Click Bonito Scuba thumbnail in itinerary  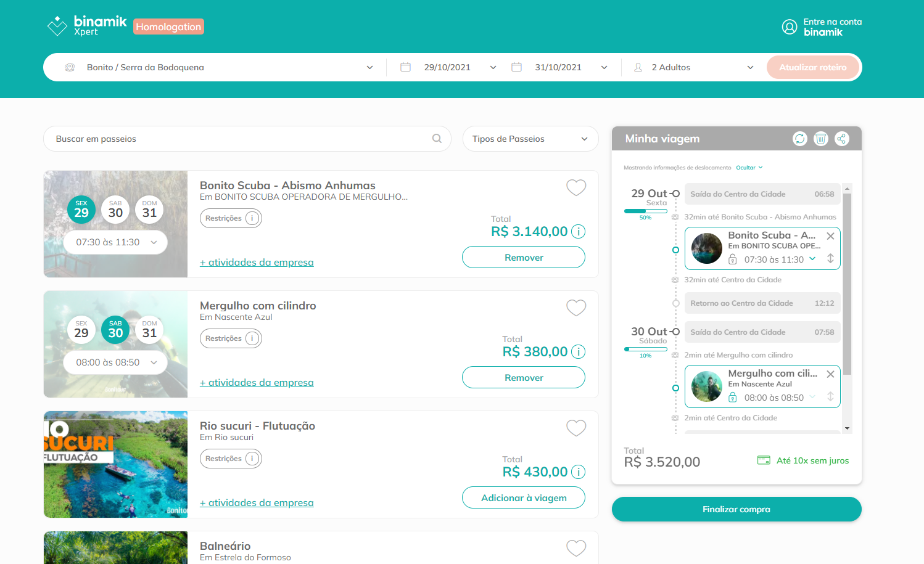pos(707,248)
